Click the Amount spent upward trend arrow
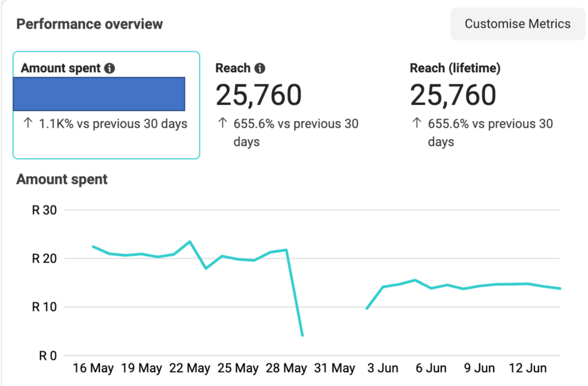 coord(28,122)
